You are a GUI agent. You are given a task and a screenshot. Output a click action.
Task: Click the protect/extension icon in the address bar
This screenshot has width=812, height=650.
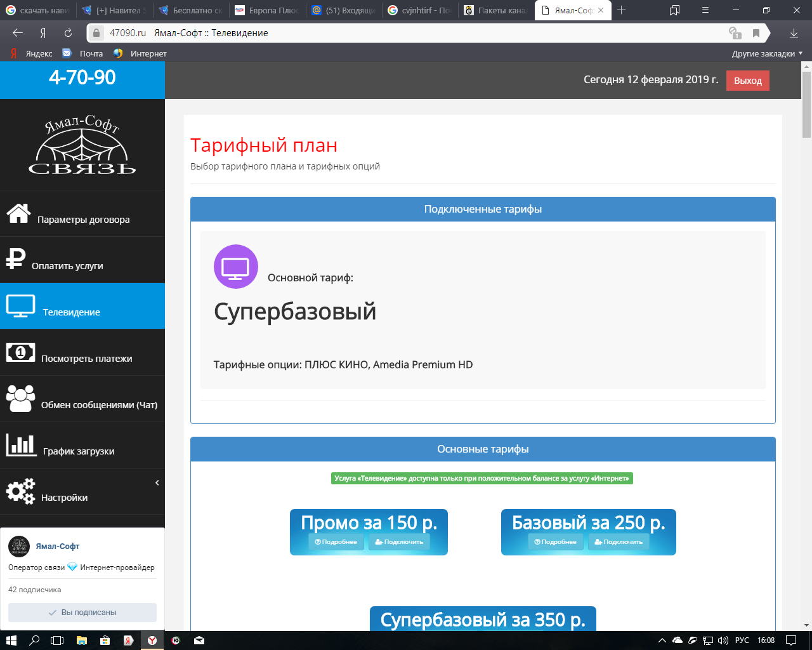click(x=735, y=33)
